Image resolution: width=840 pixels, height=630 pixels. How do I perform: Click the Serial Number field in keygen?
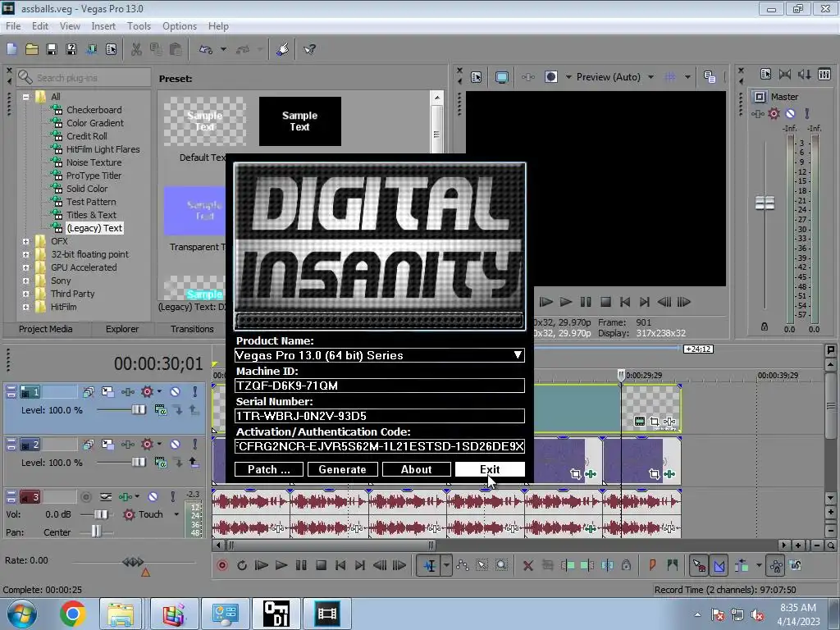coord(379,416)
